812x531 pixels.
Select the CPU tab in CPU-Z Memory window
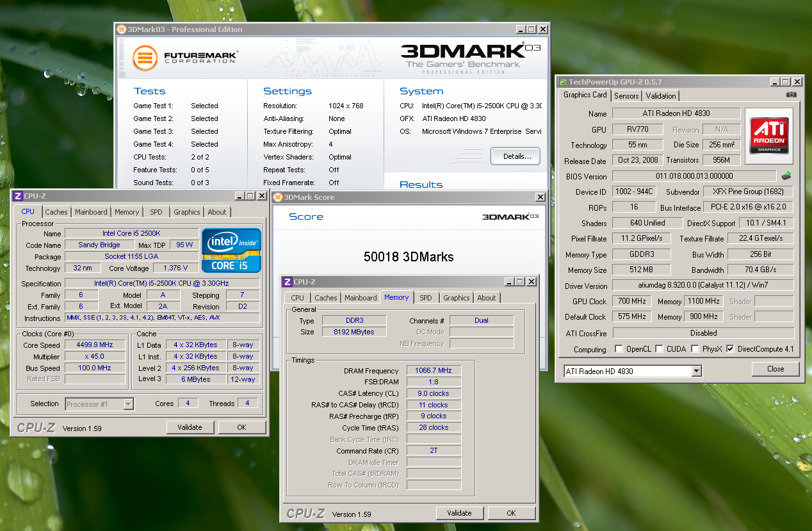pyautogui.click(x=298, y=298)
